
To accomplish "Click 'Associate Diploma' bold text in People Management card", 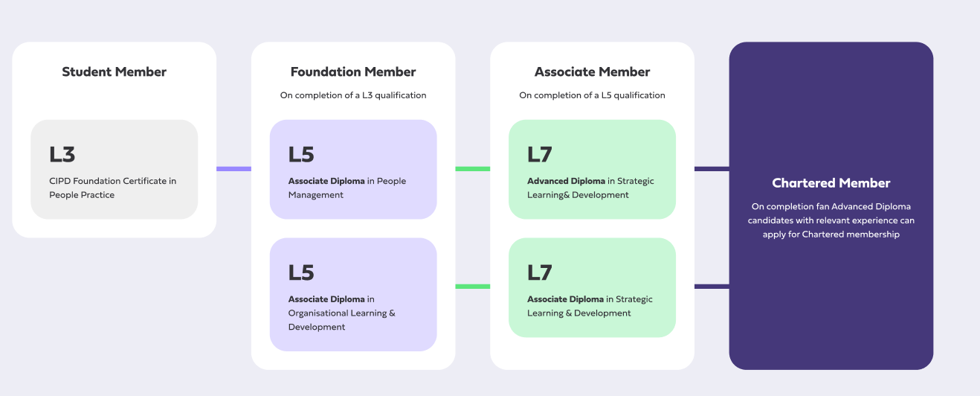I will 326,181.
